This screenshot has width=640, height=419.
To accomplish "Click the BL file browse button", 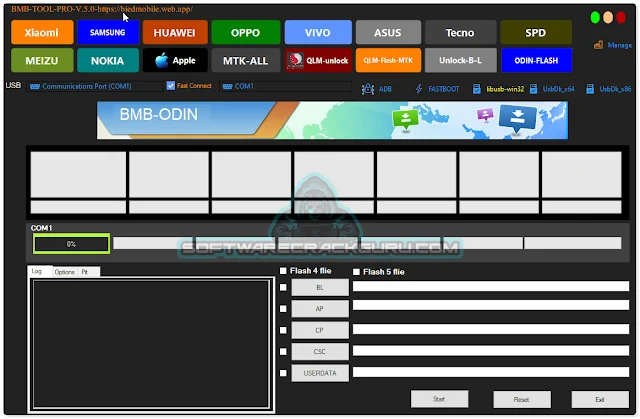I will click(320, 287).
